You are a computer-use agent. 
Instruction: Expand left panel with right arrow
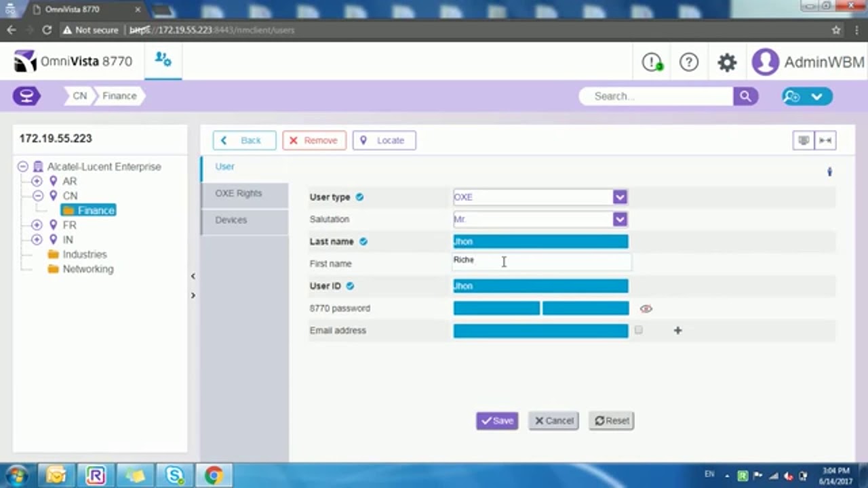click(x=193, y=296)
